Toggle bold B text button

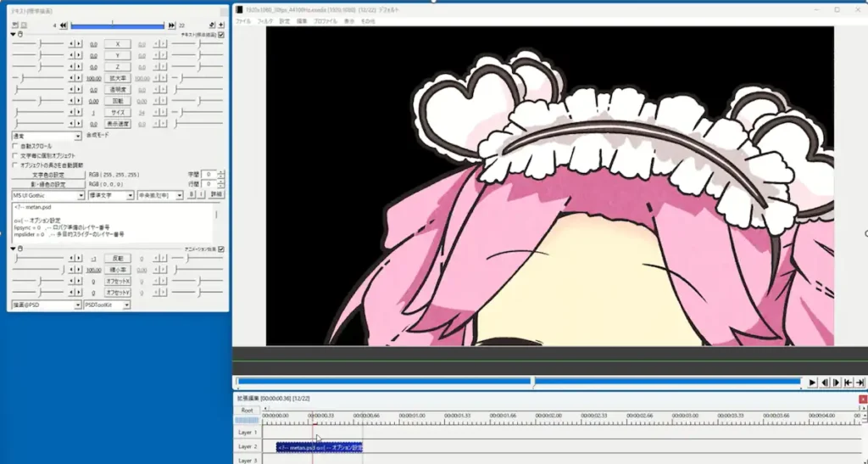click(192, 195)
